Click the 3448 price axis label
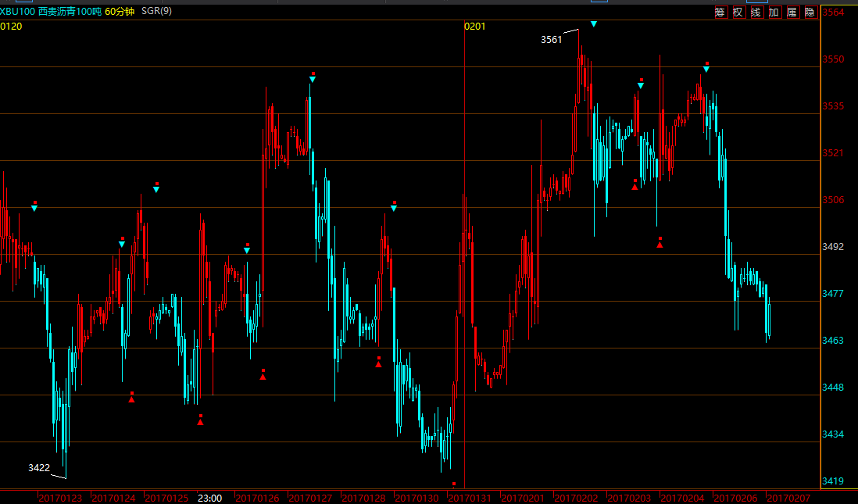 833,388
